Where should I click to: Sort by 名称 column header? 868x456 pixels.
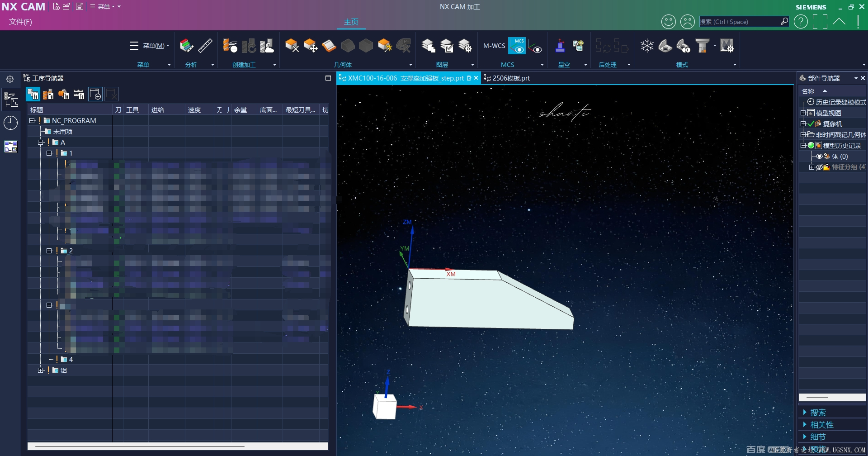pos(808,91)
